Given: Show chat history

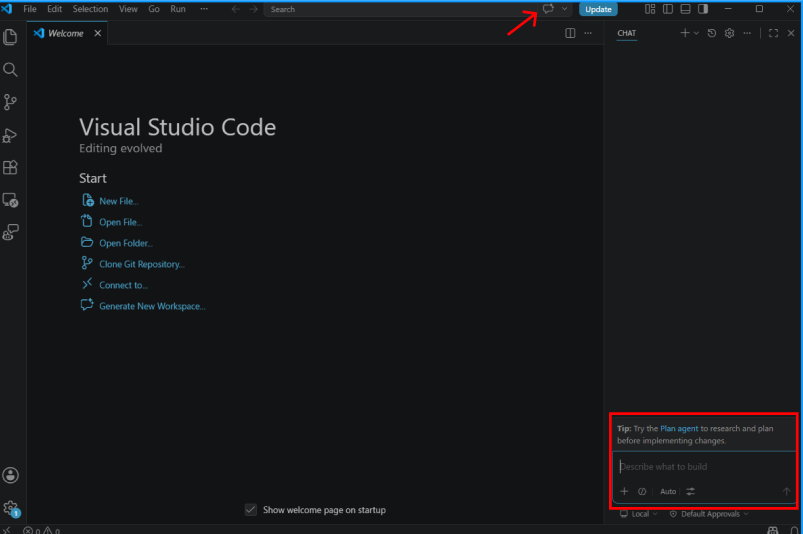Looking at the screenshot, I should (712, 33).
